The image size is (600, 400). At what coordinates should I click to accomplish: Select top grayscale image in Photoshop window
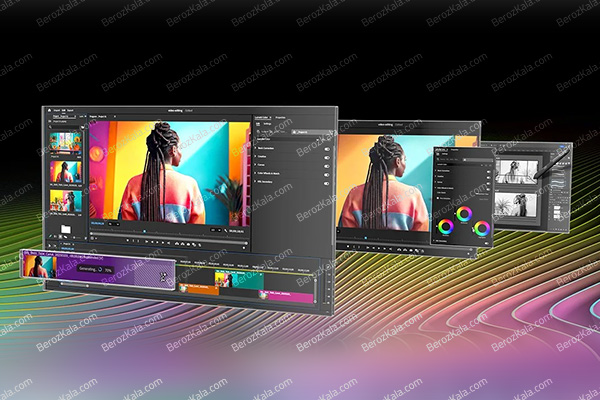point(517,171)
